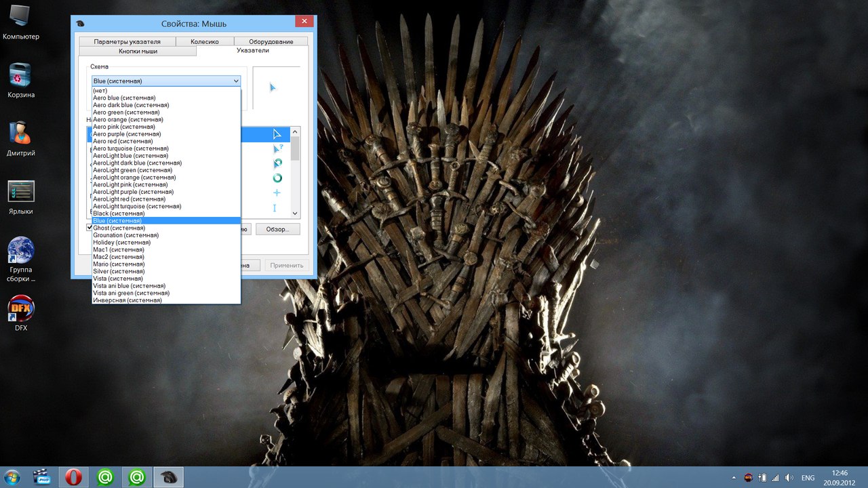The height and width of the screenshot is (488, 868).
Task: Choose Vista ani green (системная) scheme
Action: [166, 293]
